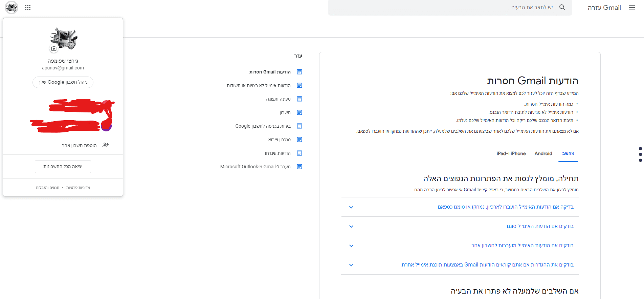Click document icon beside 'בעיות בכניסה לחשבון Google'
This screenshot has width=644, height=299.
[x=299, y=126]
